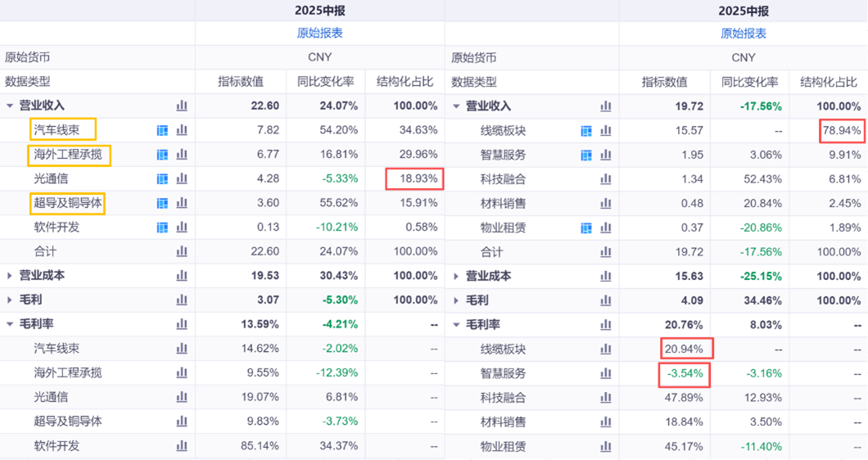Collapse 毛利率 section showing 20.76%
The width and height of the screenshot is (868, 460).
click(456, 325)
